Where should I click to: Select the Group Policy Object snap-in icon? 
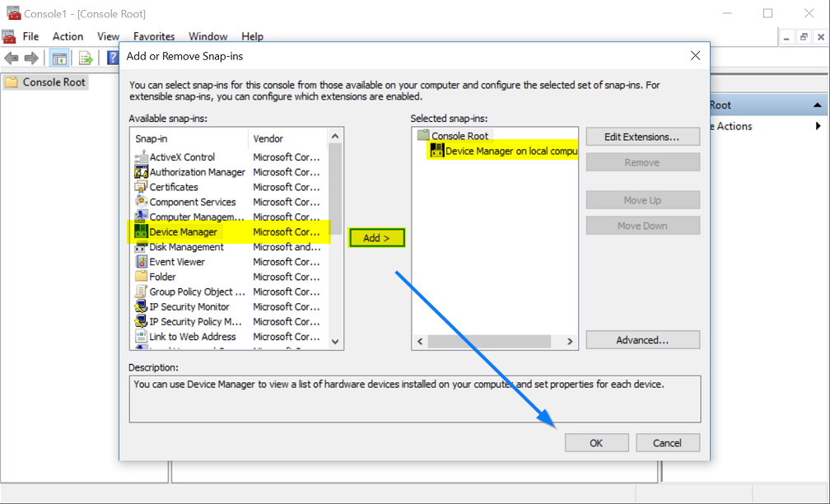click(x=141, y=292)
